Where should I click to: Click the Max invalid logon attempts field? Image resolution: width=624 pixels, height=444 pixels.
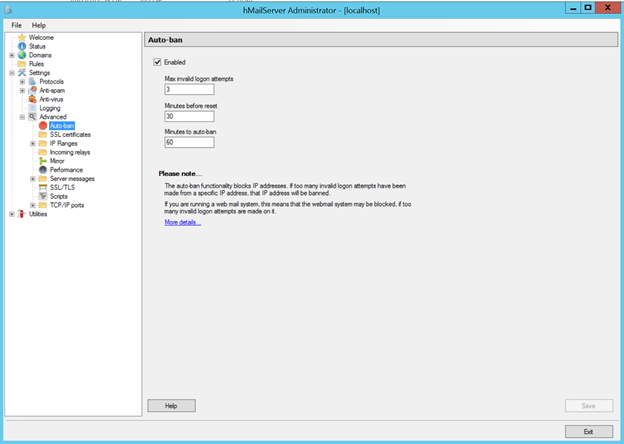[x=189, y=89]
